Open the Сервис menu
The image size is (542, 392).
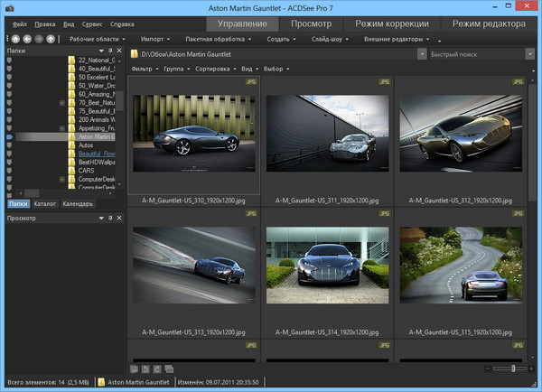point(91,23)
